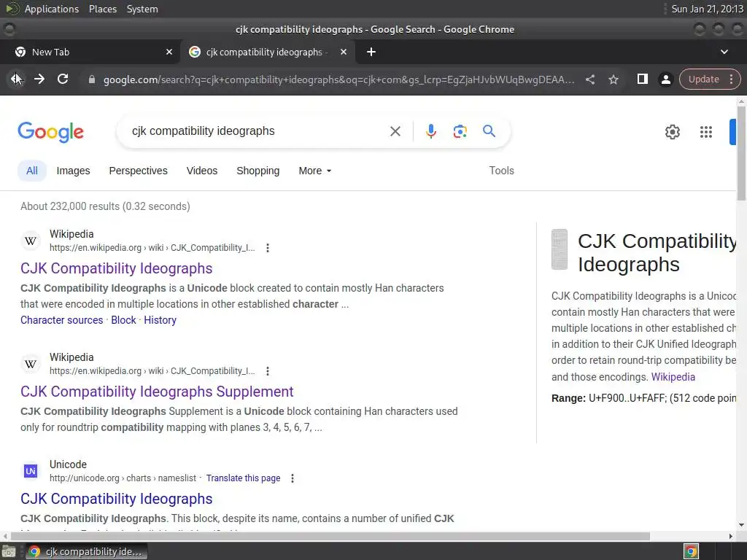Open Wikipedia link in knowledge panel
Screen dimensions: 747x560
(x=673, y=377)
